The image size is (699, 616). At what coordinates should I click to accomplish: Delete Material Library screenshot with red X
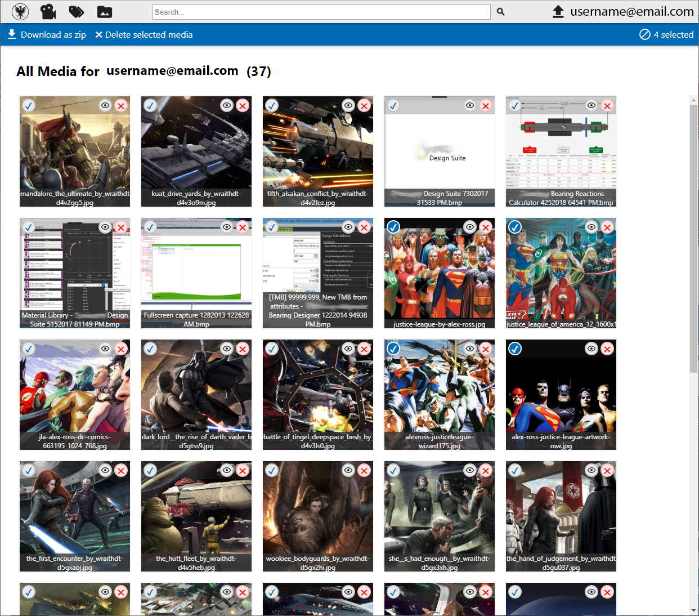[121, 227]
